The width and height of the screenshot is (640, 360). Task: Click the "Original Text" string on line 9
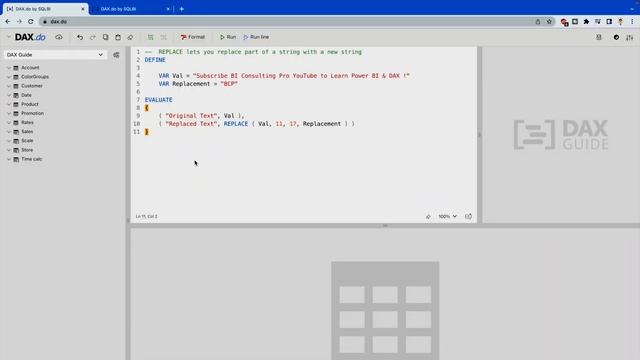(191, 116)
